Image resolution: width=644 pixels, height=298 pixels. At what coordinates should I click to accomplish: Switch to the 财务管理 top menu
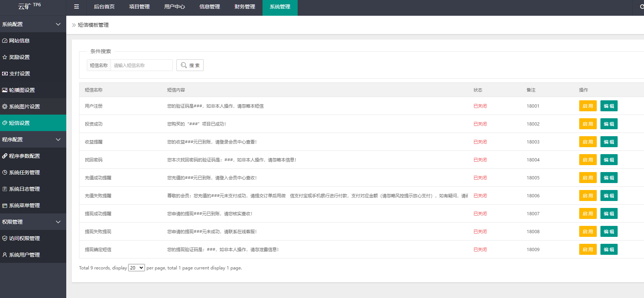(245, 7)
